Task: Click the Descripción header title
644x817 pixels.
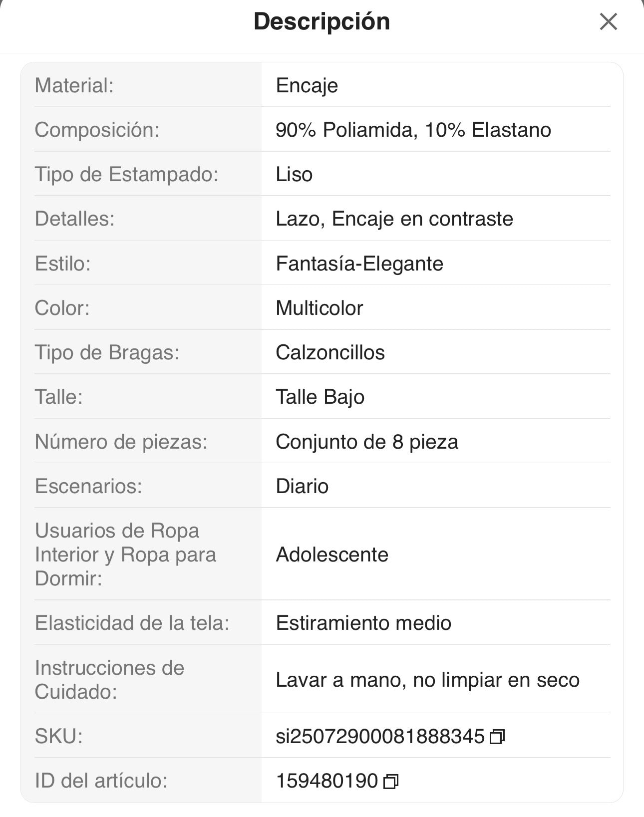Action: (x=322, y=22)
